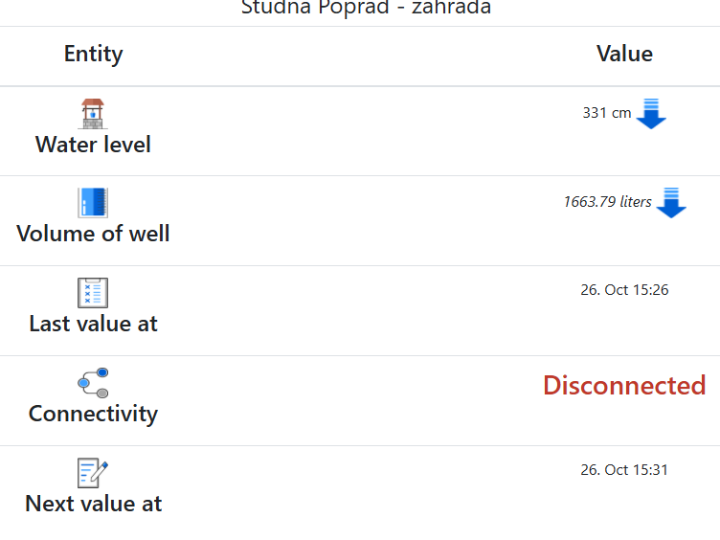Click the 26. Oct 15:31 timestamp

coord(624,470)
